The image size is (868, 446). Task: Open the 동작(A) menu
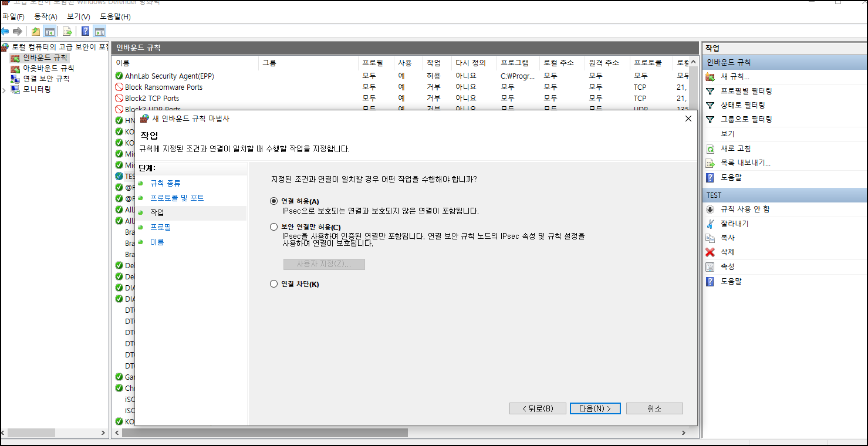point(46,16)
